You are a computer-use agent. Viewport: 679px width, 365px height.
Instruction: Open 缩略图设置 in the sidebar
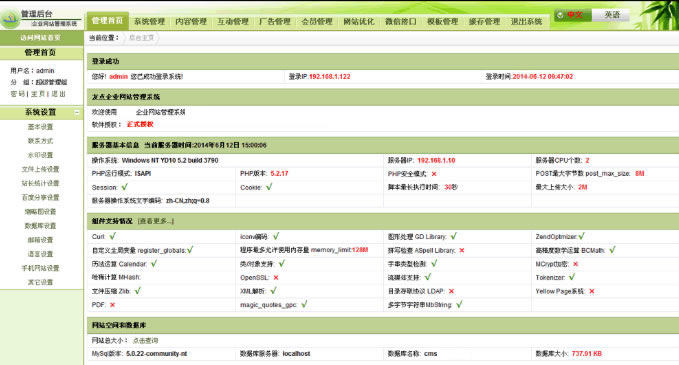click(x=40, y=212)
